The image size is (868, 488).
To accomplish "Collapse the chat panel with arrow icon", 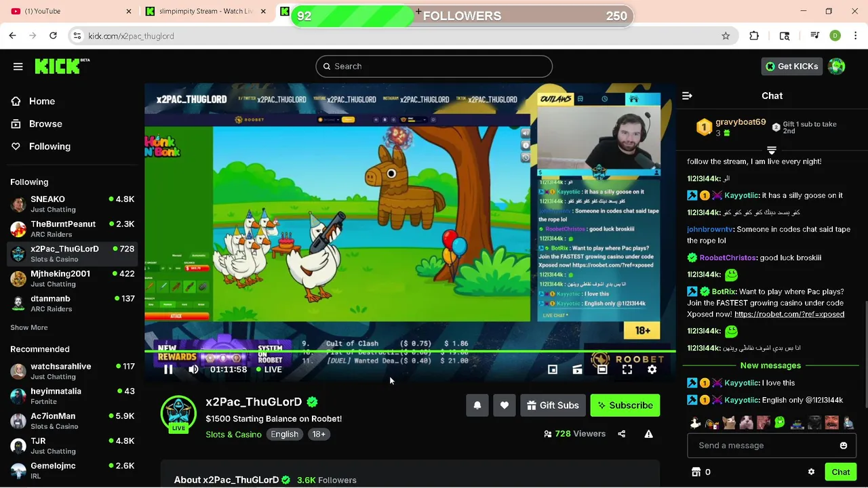I will pyautogui.click(x=687, y=96).
